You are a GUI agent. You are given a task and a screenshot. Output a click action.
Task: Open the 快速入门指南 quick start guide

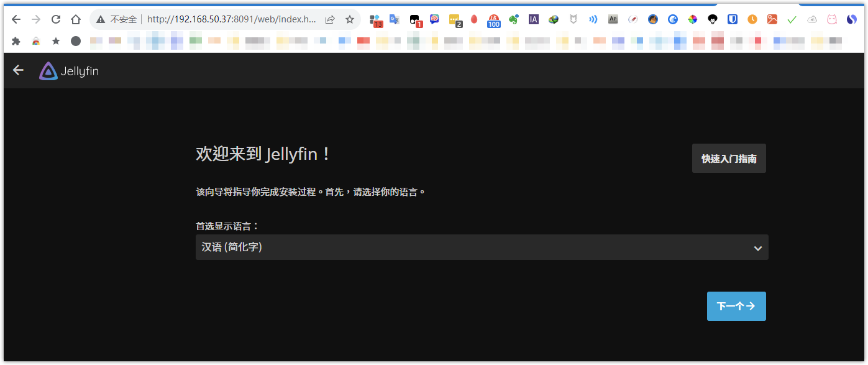coord(729,159)
